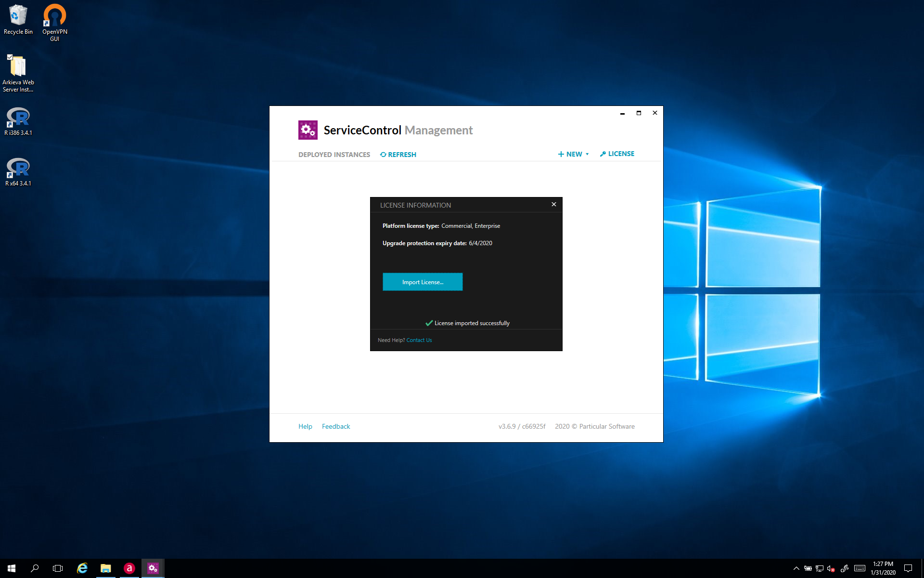The height and width of the screenshot is (578, 924).
Task: Select the R i386 3.4.1 shortcut
Action: point(18,121)
